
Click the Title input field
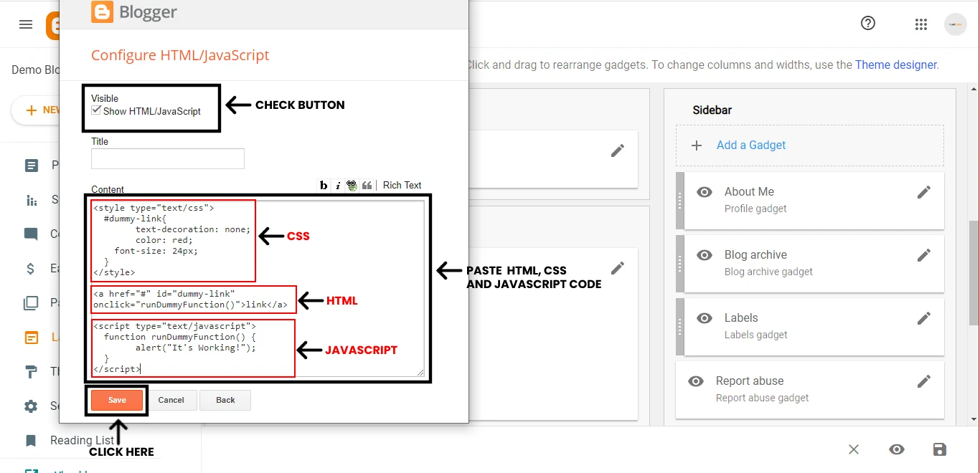pos(167,158)
